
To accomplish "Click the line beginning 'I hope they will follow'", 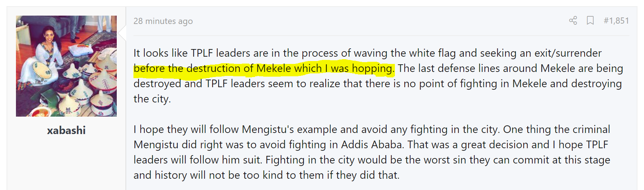I will 371,129.
